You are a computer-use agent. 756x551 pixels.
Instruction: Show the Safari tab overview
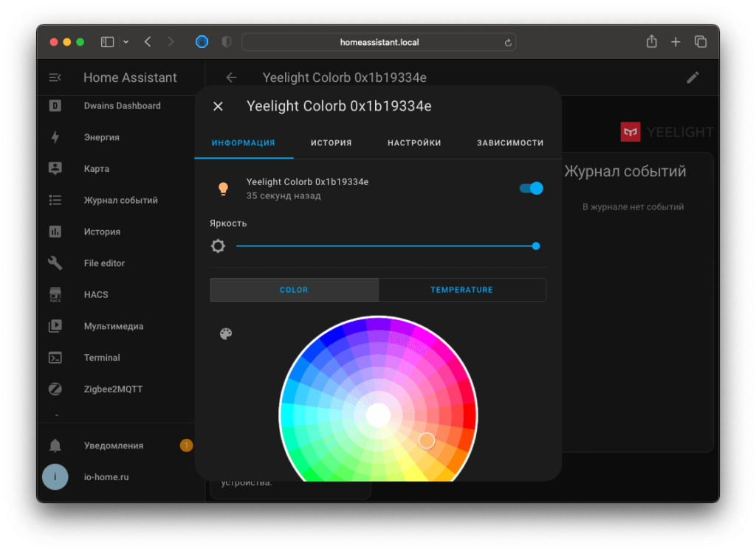pyautogui.click(x=701, y=42)
